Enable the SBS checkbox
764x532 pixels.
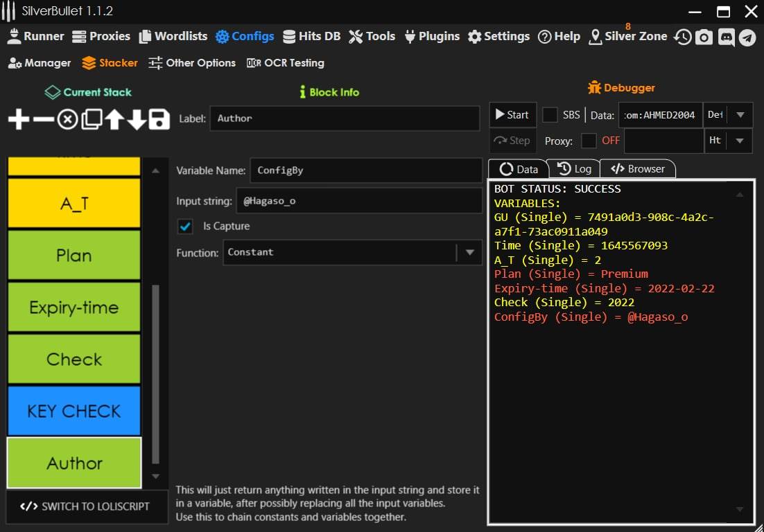[550, 115]
